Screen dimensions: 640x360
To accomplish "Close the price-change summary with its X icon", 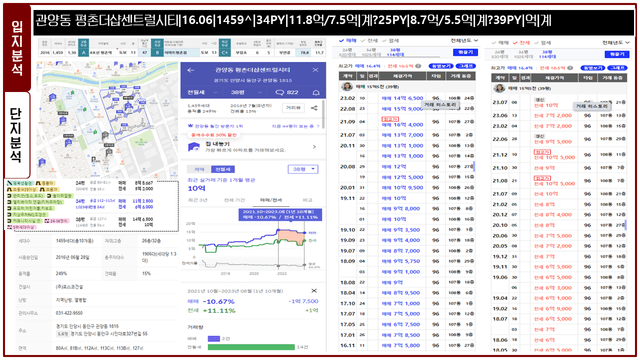I will 314,291.
